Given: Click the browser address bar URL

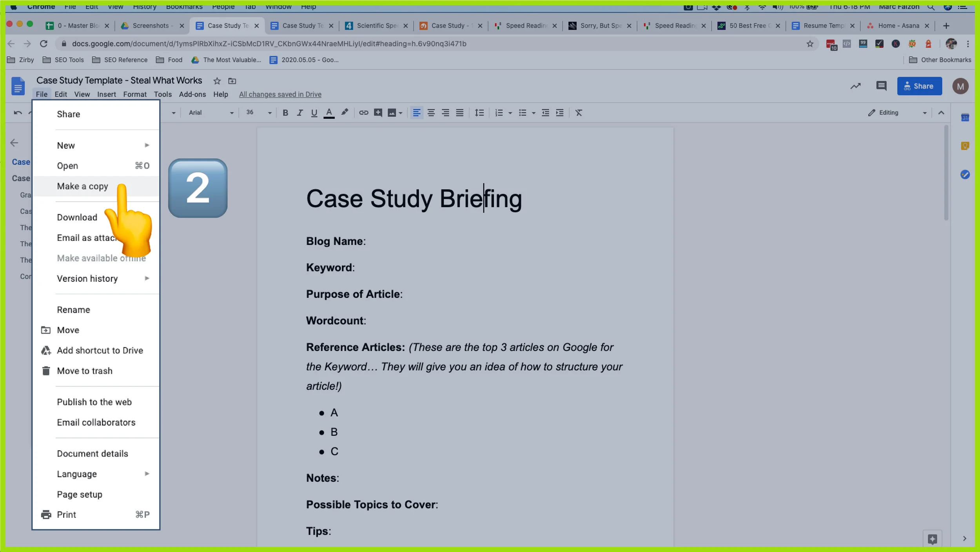Looking at the screenshot, I should pyautogui.click(x=269, y=44).
